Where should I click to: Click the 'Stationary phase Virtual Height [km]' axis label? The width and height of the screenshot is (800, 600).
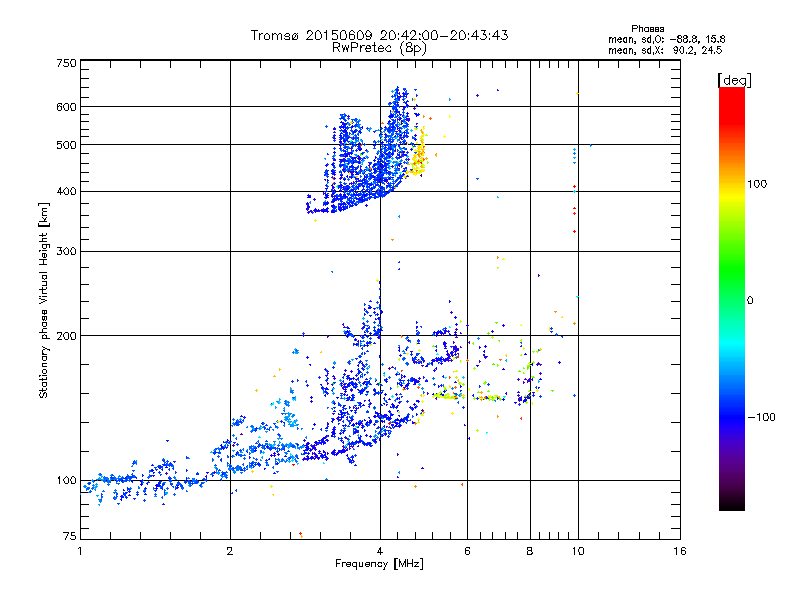click(x=44, y=300)
